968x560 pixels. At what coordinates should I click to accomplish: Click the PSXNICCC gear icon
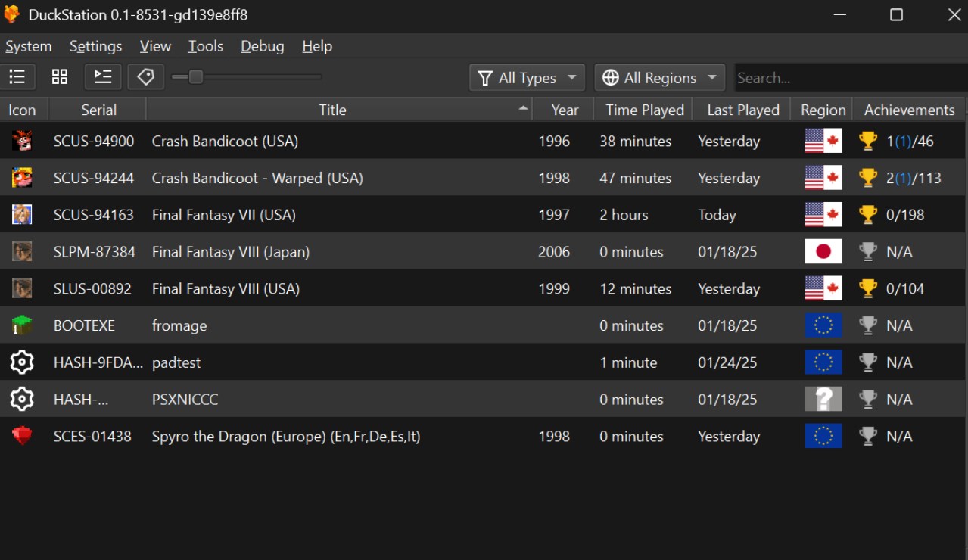(x=22, y=400)
